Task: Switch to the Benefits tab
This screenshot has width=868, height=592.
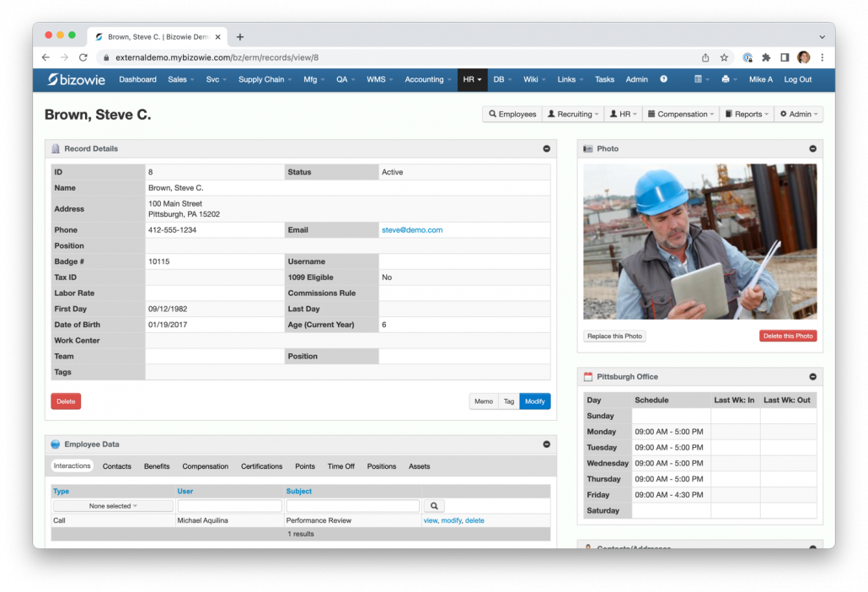Action: point(157,466)
